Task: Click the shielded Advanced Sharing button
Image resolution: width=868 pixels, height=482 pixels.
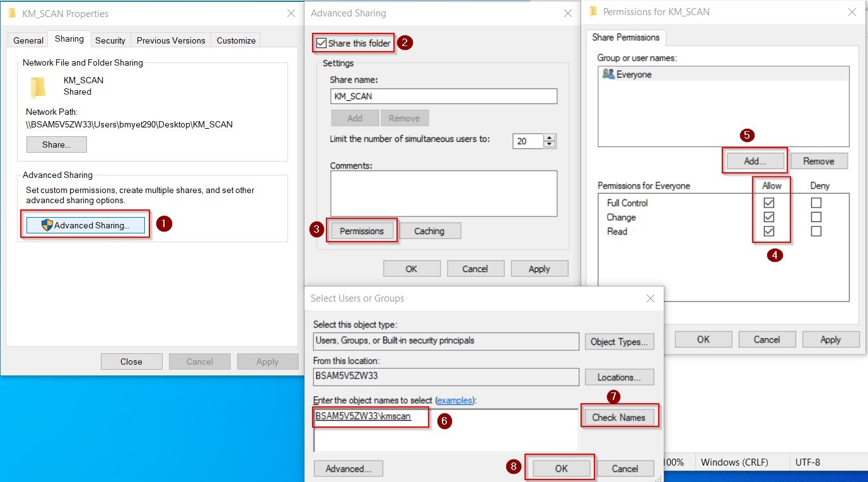Action: coord(85,225)
